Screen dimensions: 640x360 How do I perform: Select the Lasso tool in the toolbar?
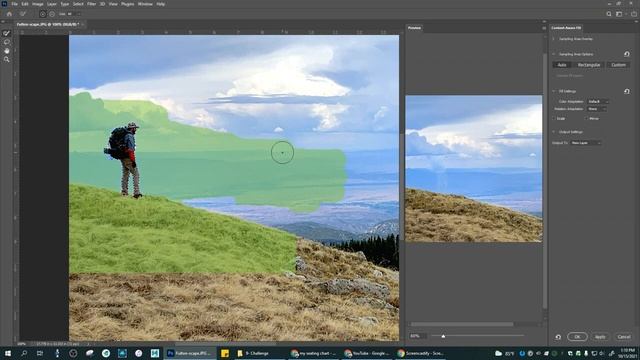click(7, 42)
